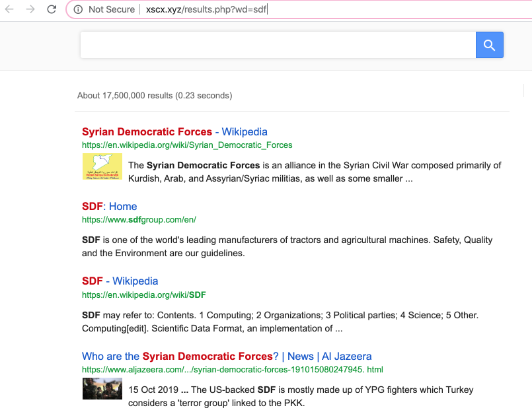The height and width of the screenshot is (418, 532).
Task: Click the Al Jazeera article photo thumbnail
Action: pos(102,388)
